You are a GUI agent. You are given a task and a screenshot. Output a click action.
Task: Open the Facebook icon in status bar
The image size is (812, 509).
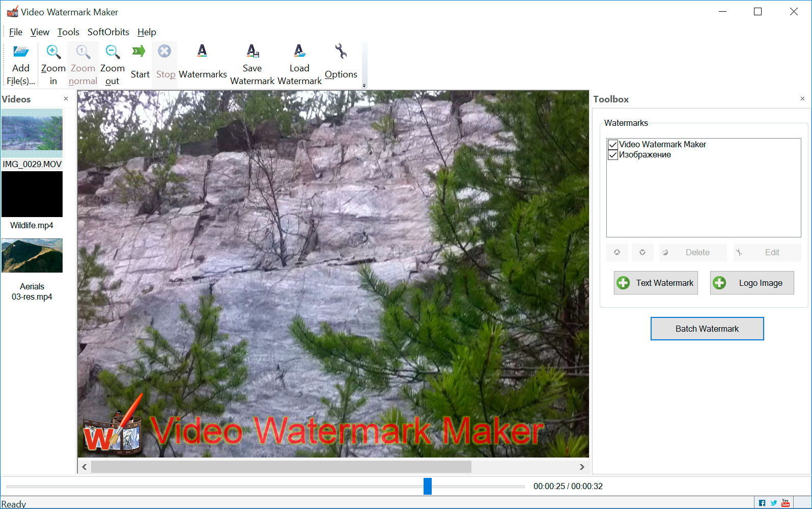coord(762,503)
